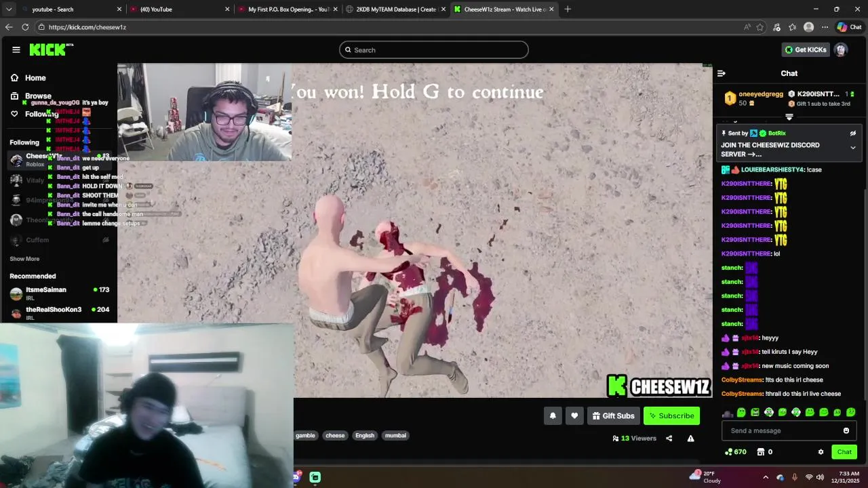Switch to the '(40) YouTube' tab

178,9
